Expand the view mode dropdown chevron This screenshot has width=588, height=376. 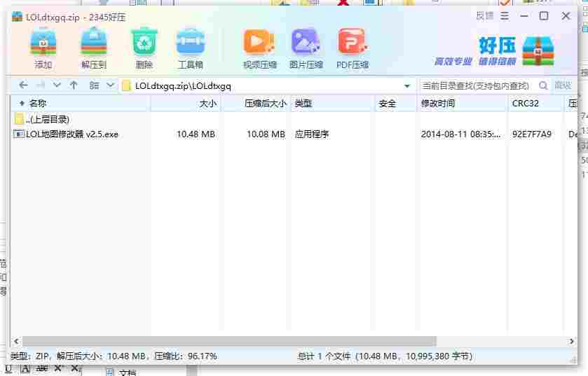point(110,85)
